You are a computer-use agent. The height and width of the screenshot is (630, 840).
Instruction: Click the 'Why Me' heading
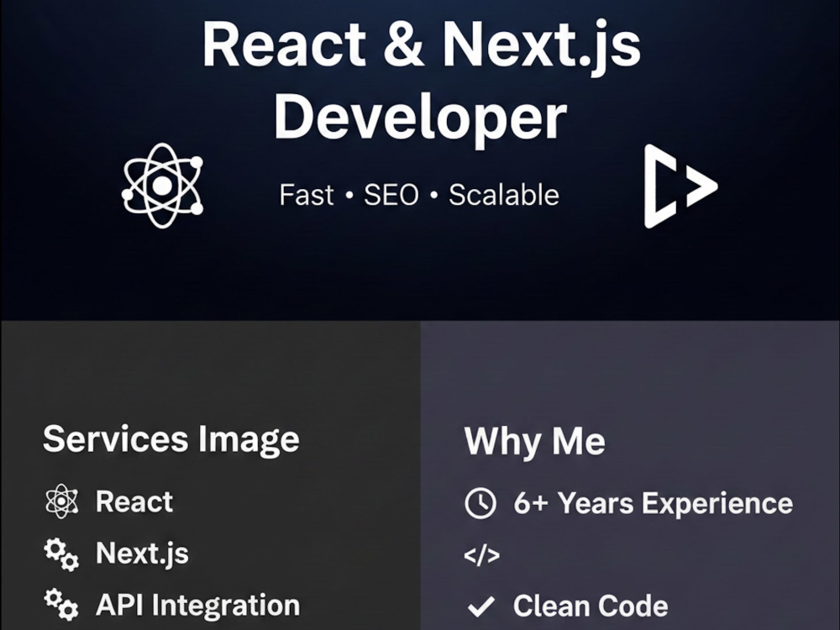coord(534,442)
